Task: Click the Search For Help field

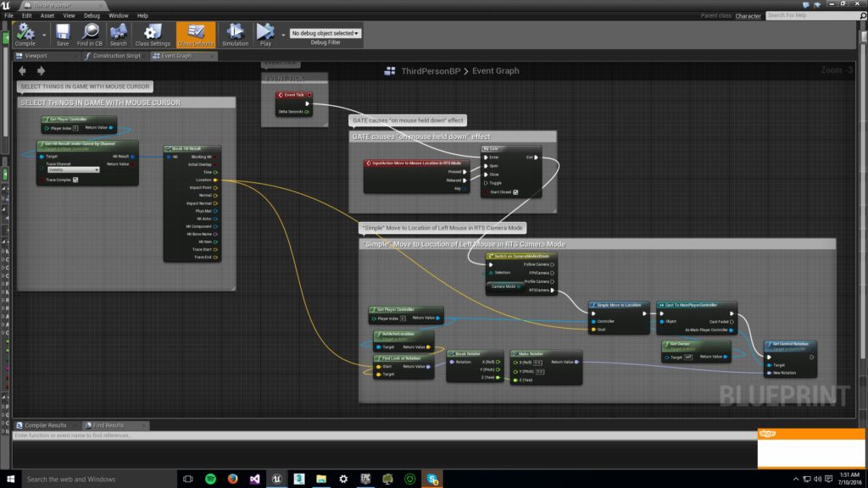Action: tap(813, 15)
